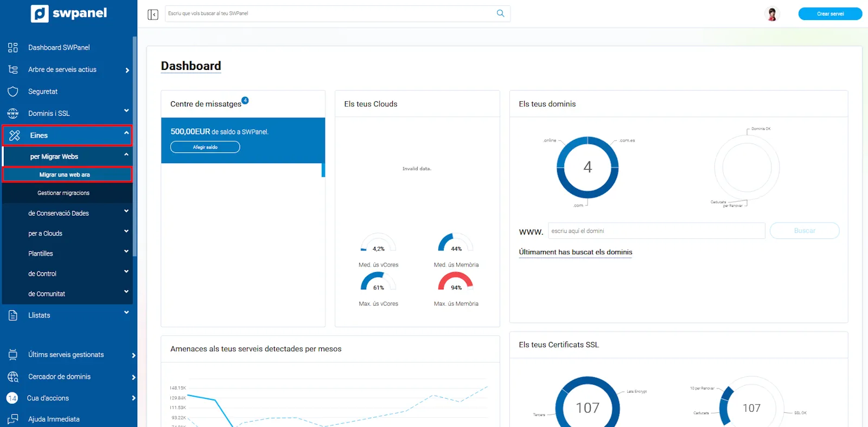
Task: Expand the Cua d'accions arrow
Action: (x=133, y=398)
